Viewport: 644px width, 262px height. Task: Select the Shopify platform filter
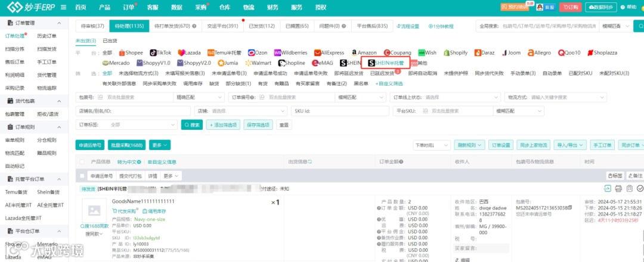456,52
